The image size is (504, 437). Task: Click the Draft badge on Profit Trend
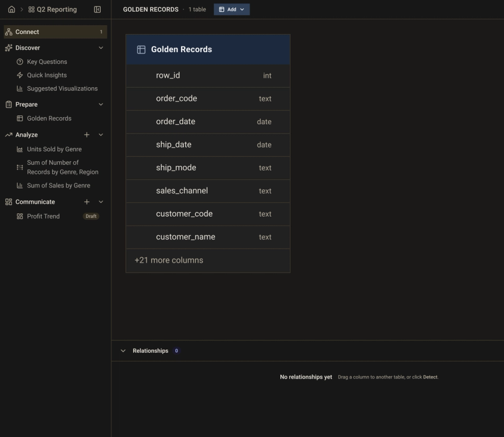click(x=91, y=216)
